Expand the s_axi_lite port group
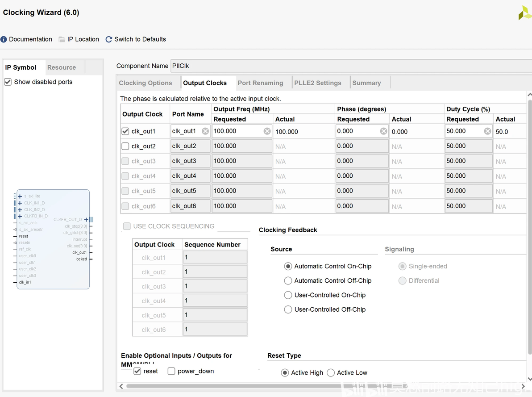 pos(20,196)
